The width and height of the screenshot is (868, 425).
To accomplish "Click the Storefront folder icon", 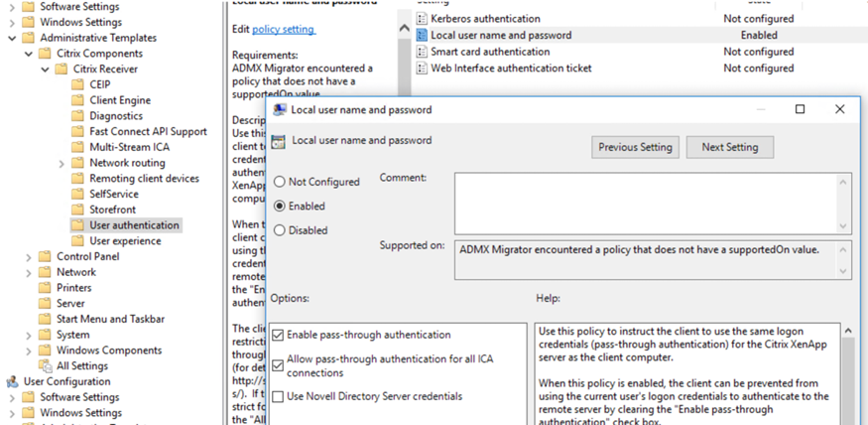I will pyautogui.click(x=77, y=210).
